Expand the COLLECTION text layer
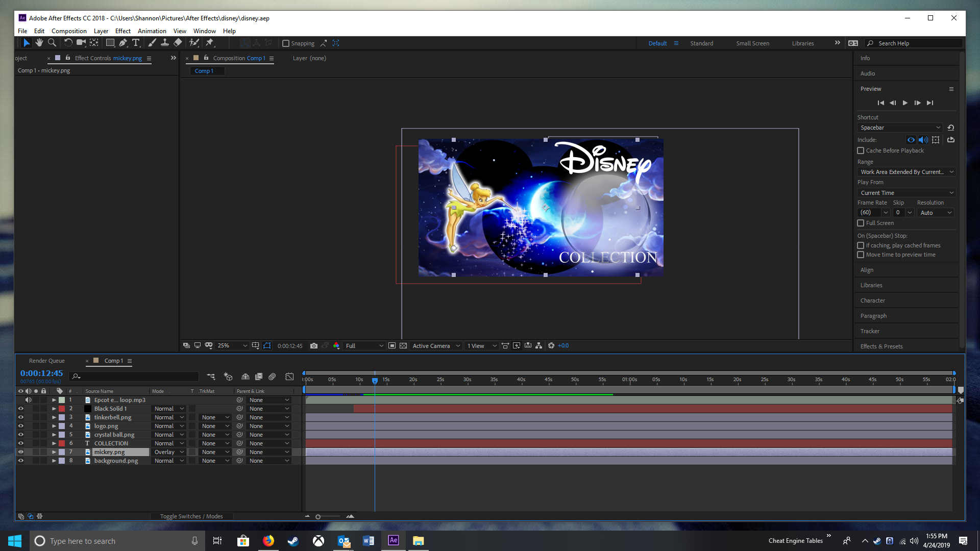The image size is (980, 551). (x=54, y=443)
